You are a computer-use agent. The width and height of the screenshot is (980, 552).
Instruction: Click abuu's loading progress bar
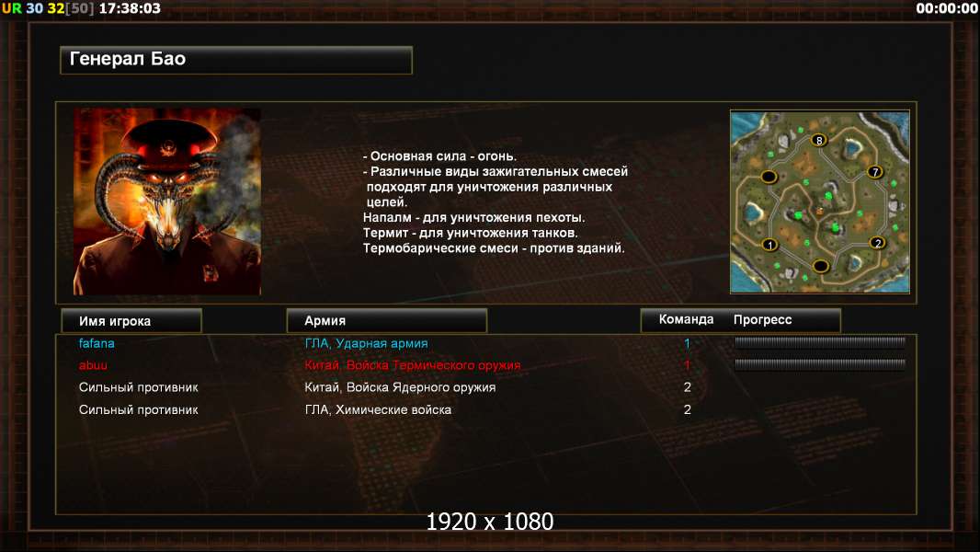[820, 363]
